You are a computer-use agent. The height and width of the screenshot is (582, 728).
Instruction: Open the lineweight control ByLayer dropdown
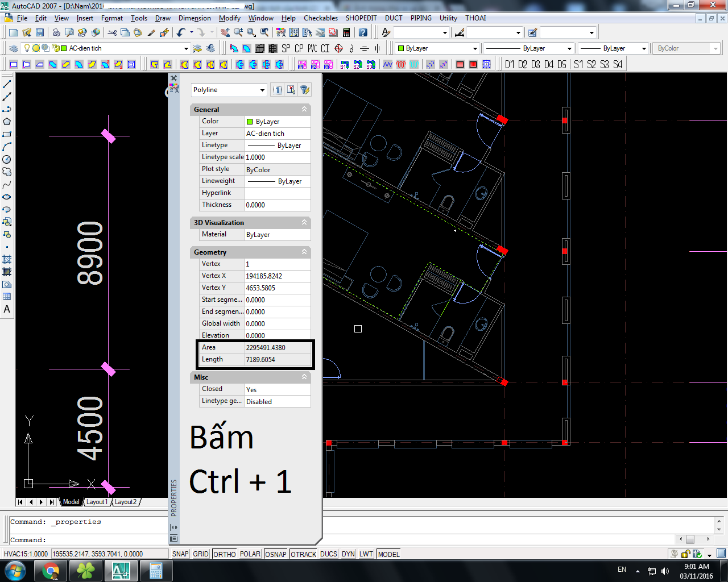644,49
